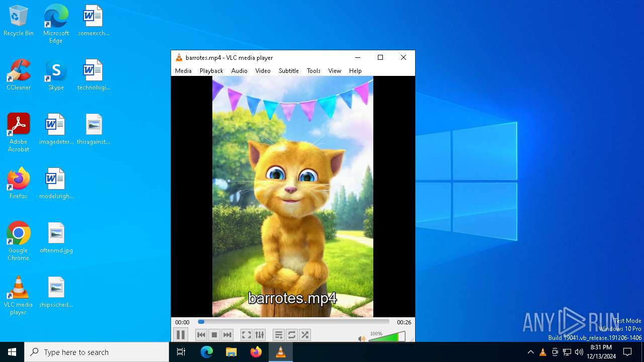The height and width of the screenshot is (362, 644).
Task: Click the VLC cone title bar icon
Action: point(179,58)
